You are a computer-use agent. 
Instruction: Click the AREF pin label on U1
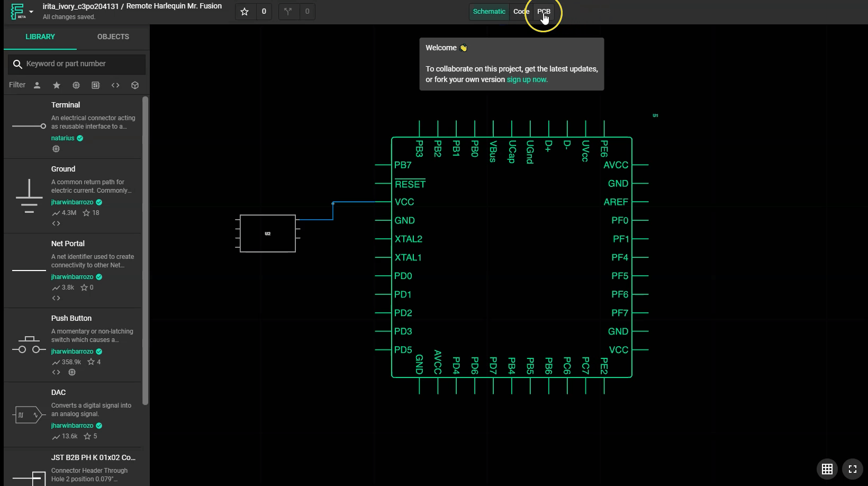pyautogui.click(x=616, y=202)
